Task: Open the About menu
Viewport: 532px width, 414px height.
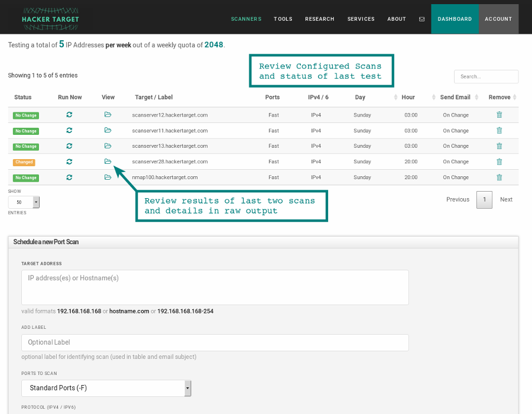Action: 397,19
